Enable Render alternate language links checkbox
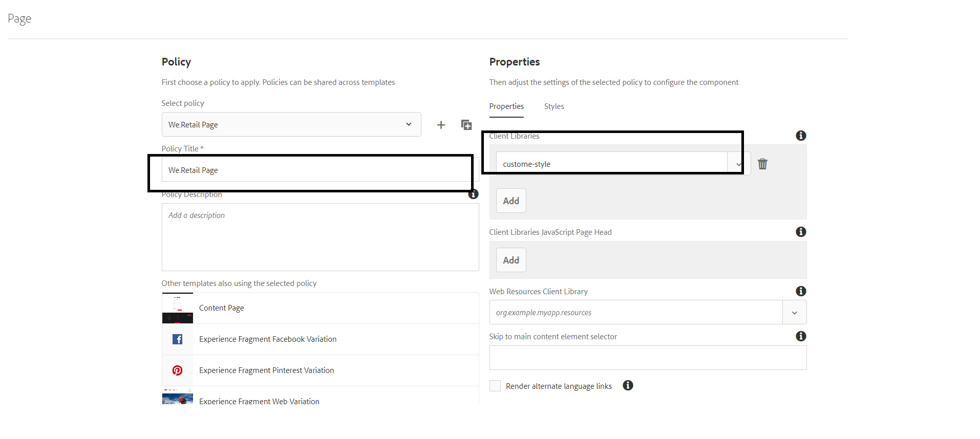 tap(495, 386)
